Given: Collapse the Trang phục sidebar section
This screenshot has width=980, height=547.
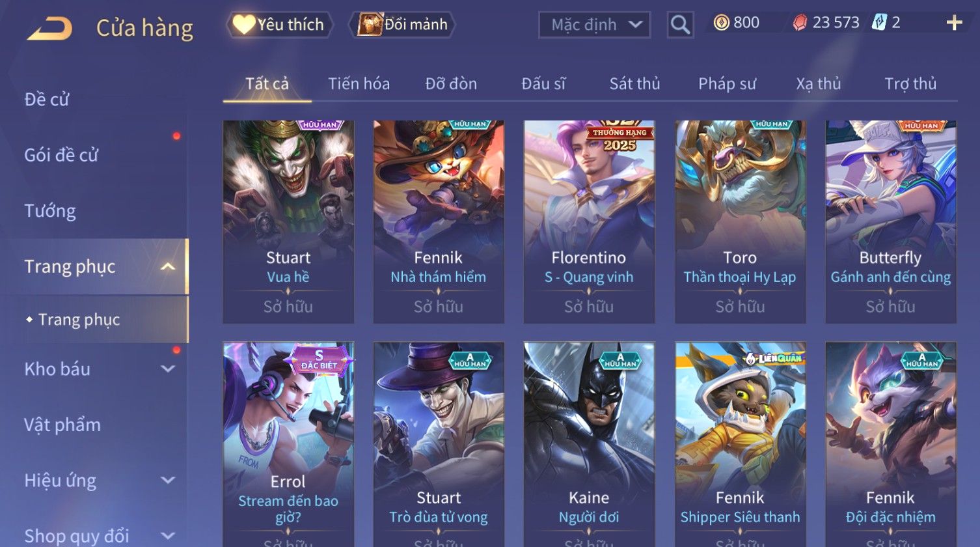Looking at the screenshot, I should tap(168, 267).
